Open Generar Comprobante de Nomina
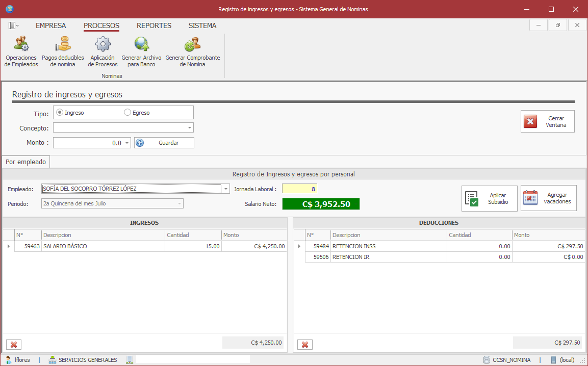 tap(193, 52)
